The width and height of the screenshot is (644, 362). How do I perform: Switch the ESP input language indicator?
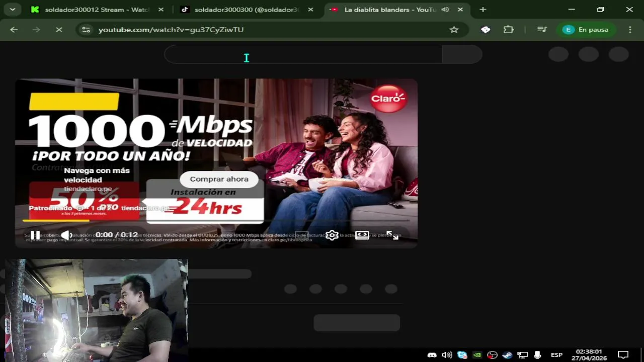(556, 355)
